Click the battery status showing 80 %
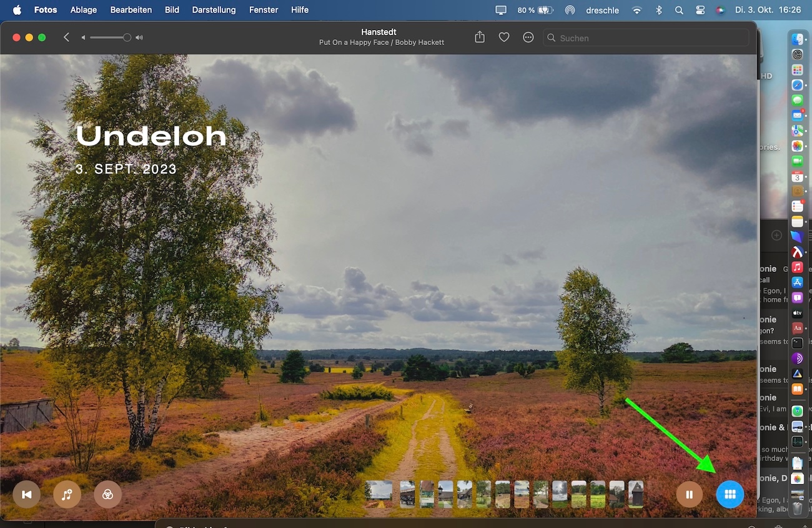Viewport: 812px width, 528px height. [x=536, y=10]
